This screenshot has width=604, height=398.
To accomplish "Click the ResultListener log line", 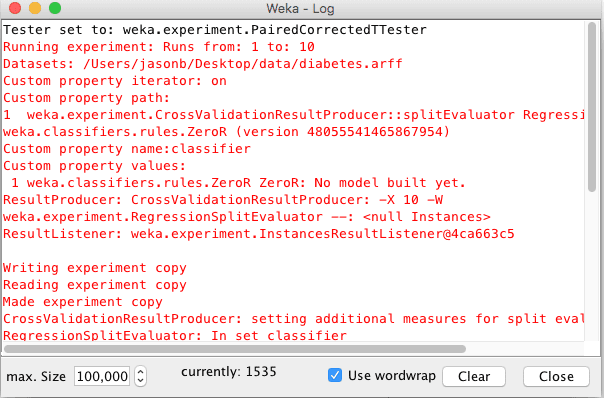I will point(259,234).
